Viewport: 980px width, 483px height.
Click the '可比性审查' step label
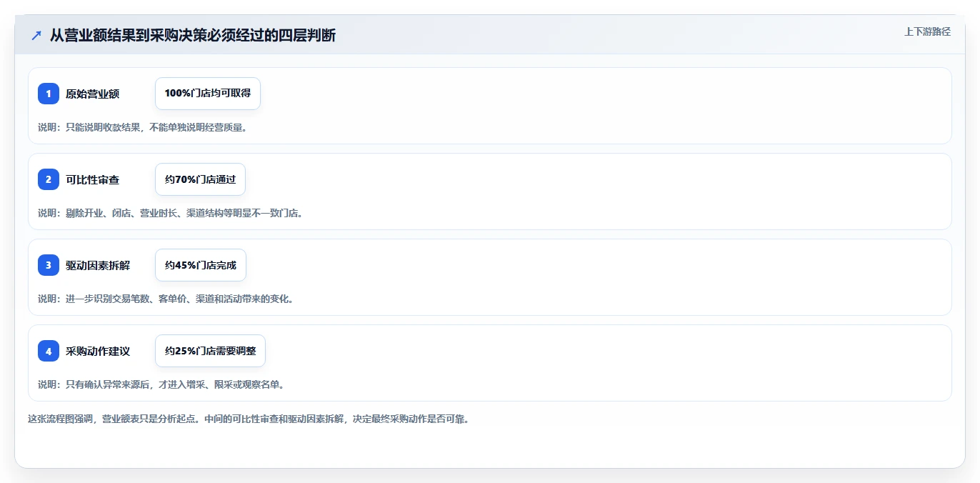93,179
